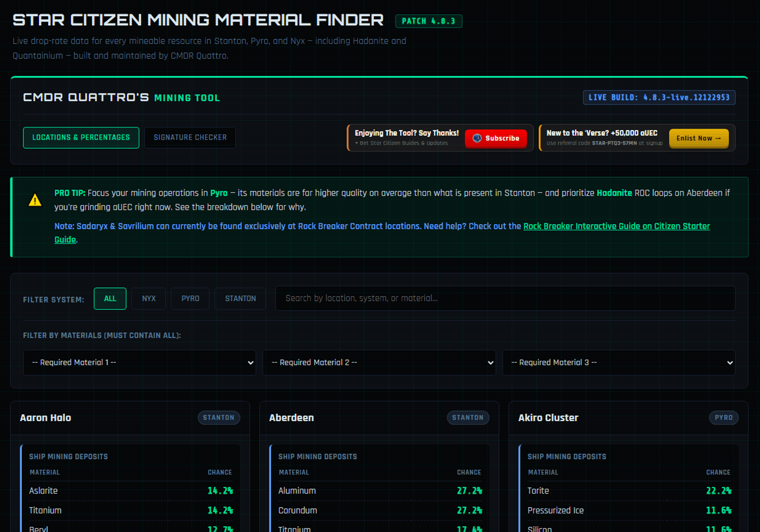Image resolution: width=760 pixels, height=532 pixels.
Task: Select the Corundum row in Aberdeen
Action: click(x=380, y=511)
